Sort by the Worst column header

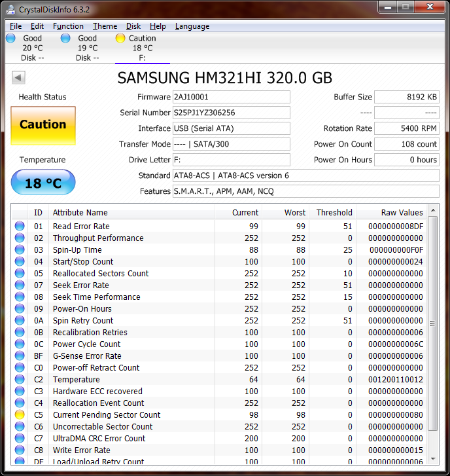pyautogui.click(x=285, y=213)
